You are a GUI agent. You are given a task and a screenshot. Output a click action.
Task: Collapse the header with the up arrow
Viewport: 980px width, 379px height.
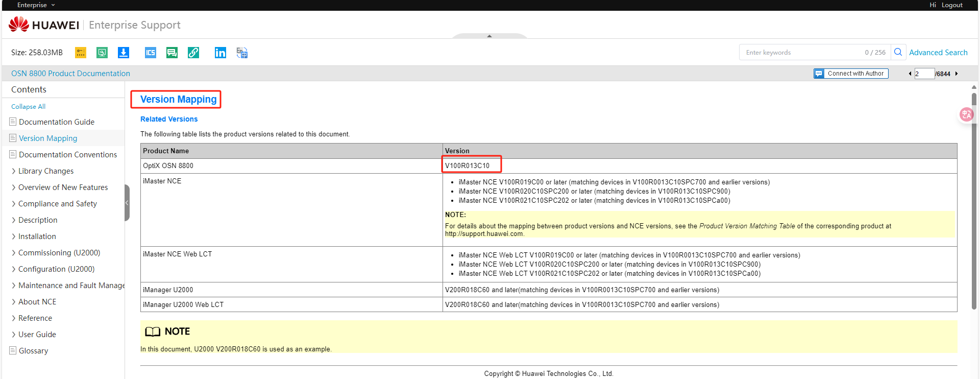489,36
